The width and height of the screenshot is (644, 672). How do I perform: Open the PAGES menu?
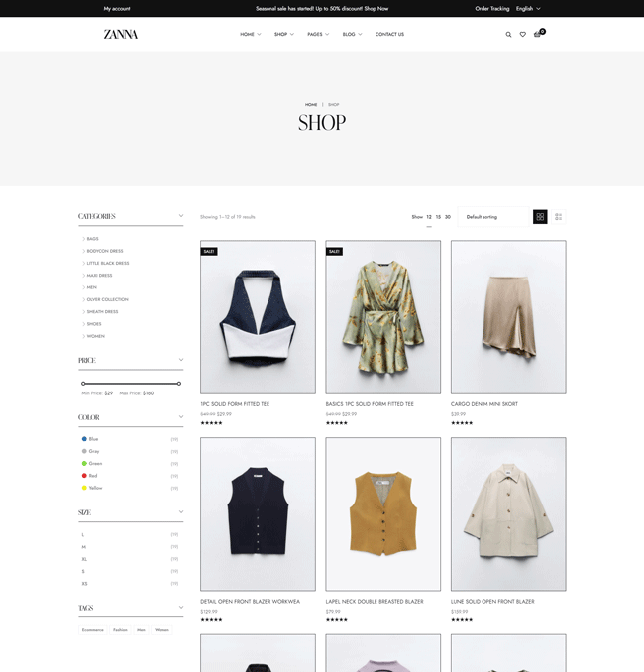pyautogui.click(x=318, y=35)
